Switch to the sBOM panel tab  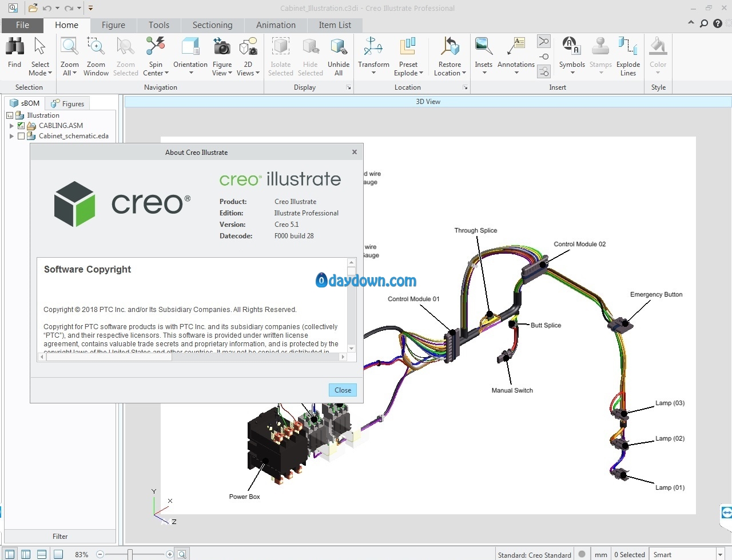(x=25, y=103)
